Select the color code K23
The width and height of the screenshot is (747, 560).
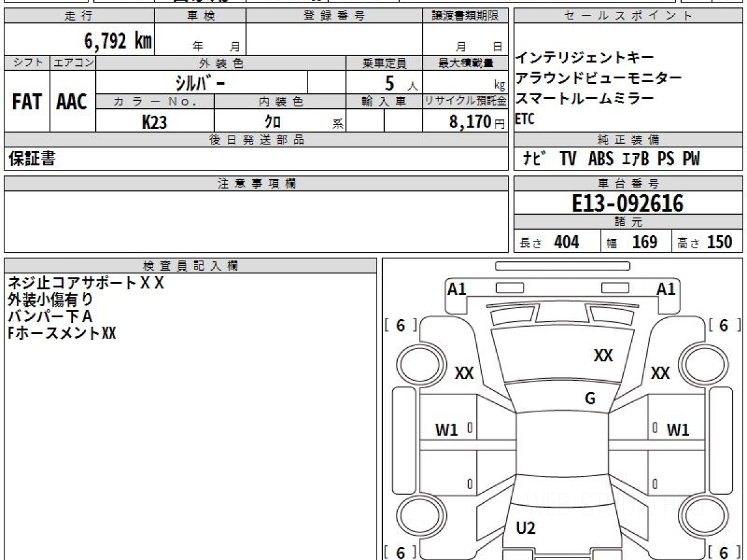[154, 122]
